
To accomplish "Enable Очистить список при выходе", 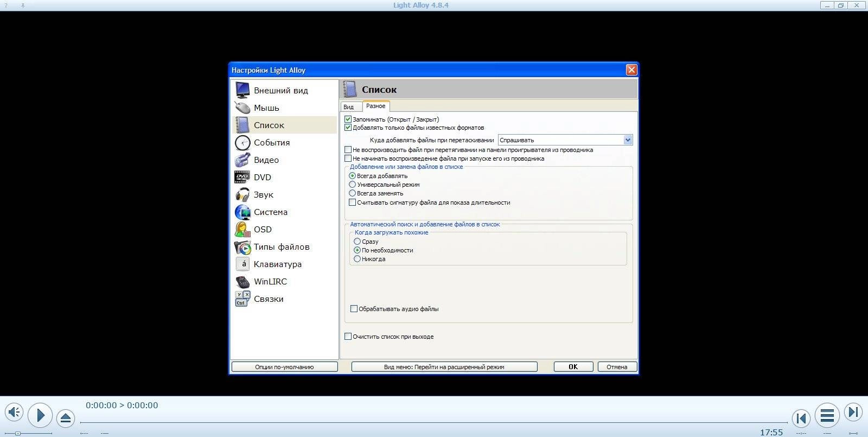I will pyautogui.click(x=348, y=337).
